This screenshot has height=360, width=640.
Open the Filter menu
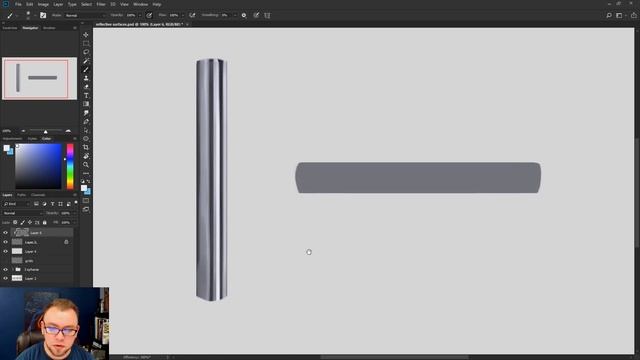pyautogui.click(x=101, y=4)
